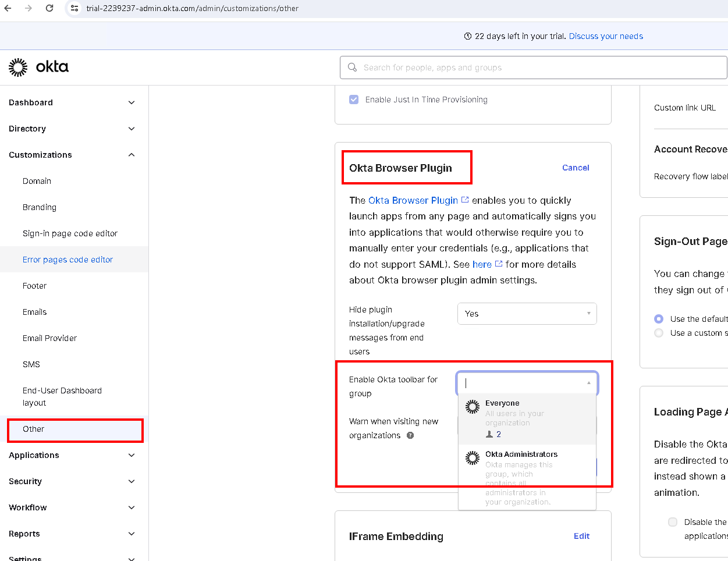The width and height of the screenshot is (728, 561).
Task: Open Emails customization page
Action: point(35,312)
